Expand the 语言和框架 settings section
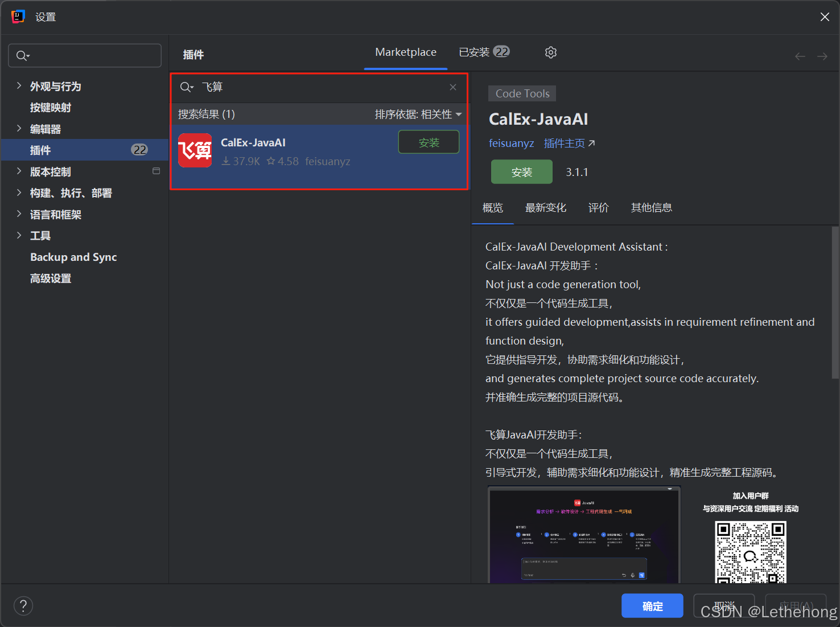Viewport: 840px width, 627px height. [19, 214]
